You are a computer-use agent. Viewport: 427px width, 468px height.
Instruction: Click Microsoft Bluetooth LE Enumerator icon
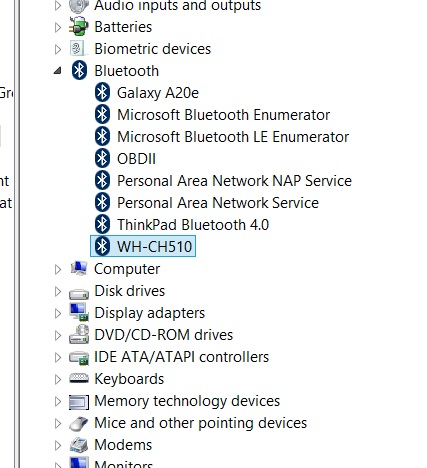tap(102, 137)
